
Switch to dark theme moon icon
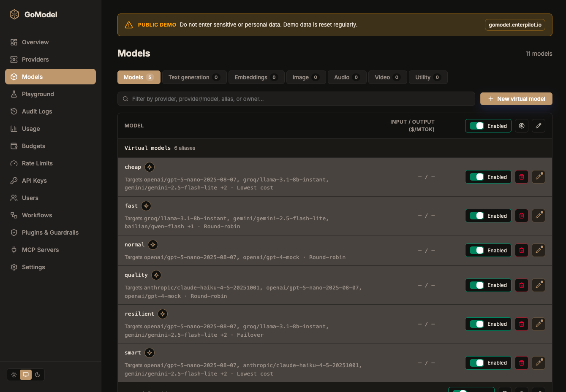38,375
